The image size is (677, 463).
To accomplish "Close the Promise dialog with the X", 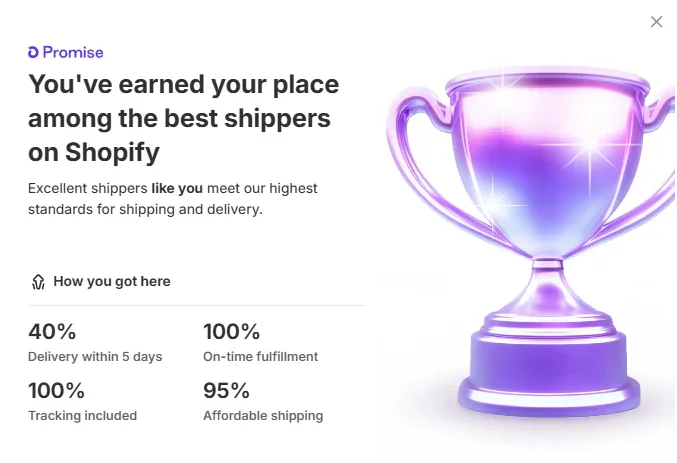I will [656, 22].
